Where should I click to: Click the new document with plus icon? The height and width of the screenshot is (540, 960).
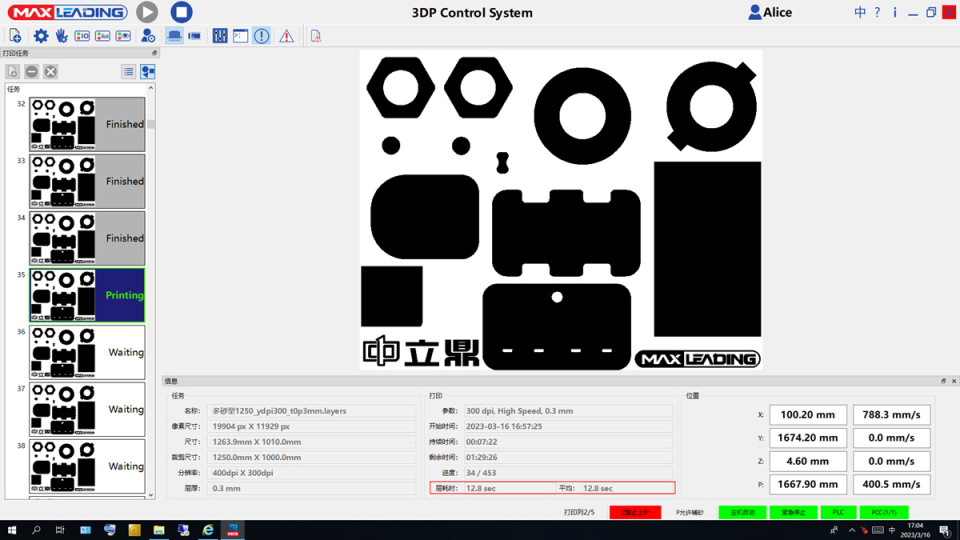[15, 36]
